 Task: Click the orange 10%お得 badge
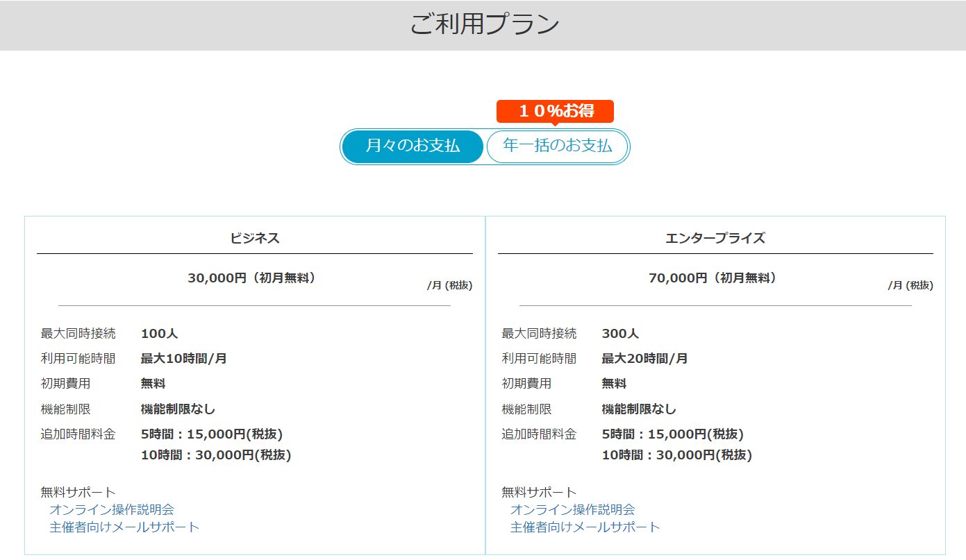[x=555, y=111]
